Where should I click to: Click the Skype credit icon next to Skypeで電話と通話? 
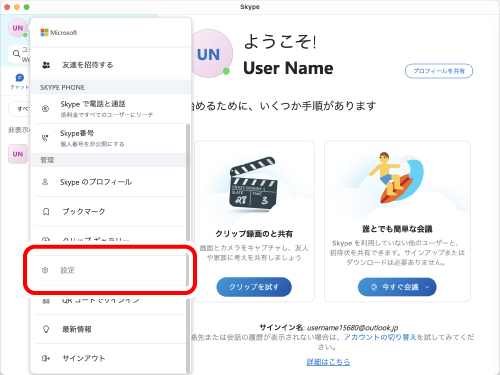click(x=45, y=109)
